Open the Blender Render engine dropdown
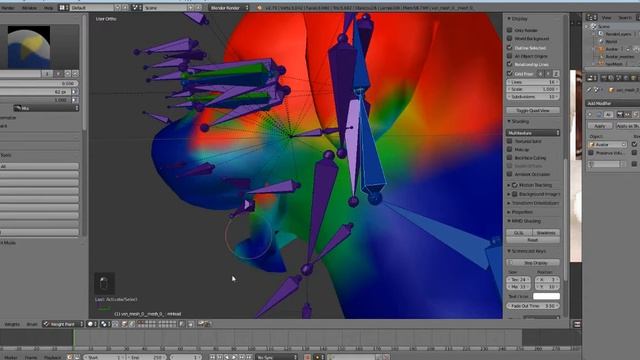Viewport: 640px width, 360px height. (229, 8)
